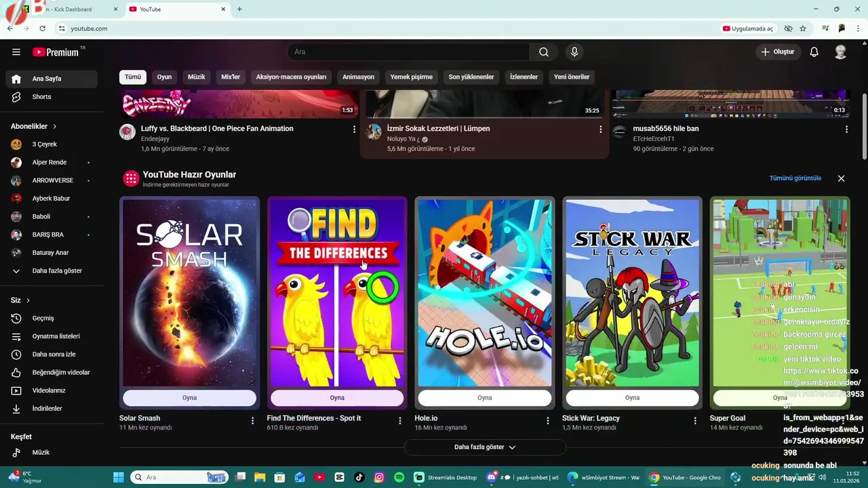Click Oyna under Stick War Legacy
This screenshot has height=488, width=868.
[632, 398]
